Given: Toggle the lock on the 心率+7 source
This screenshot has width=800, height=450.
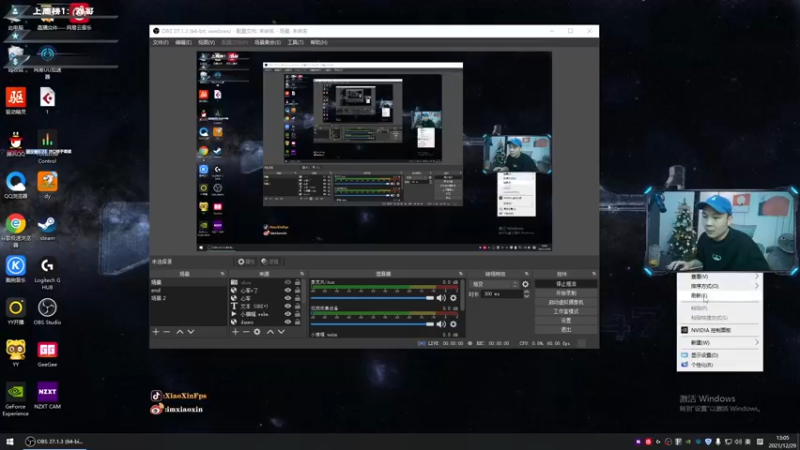Looking at the screenshot, I should point(297,290).
